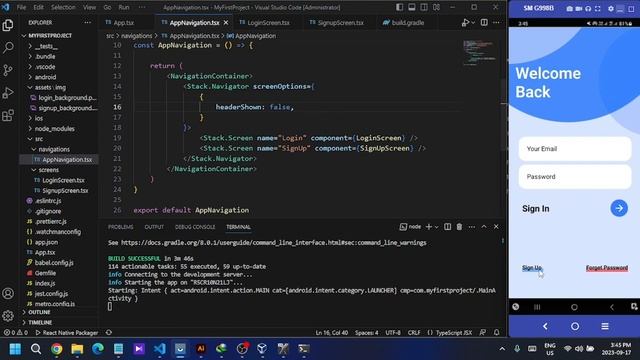Click the Windows Start button
The height and width of the screenshot is (360, 640).
[x=15, y=349]
